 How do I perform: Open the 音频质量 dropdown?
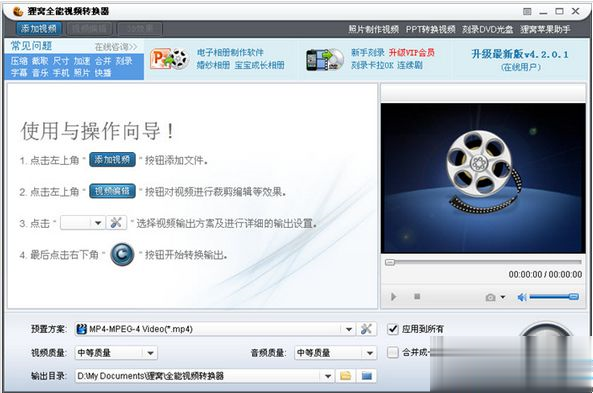[369, 353]
